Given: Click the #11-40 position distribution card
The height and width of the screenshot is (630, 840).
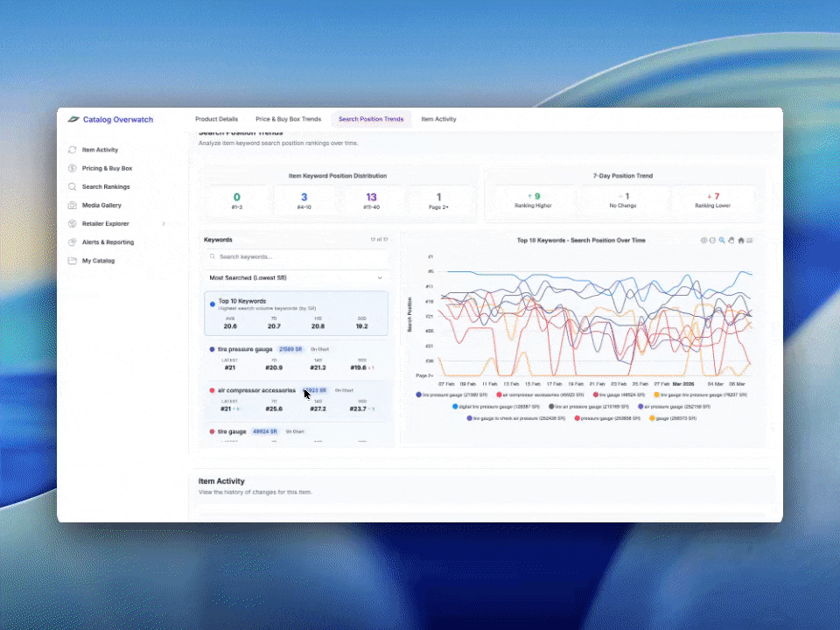Looking at the screenshot, I should pyautogui.click(x=371, y=200).
